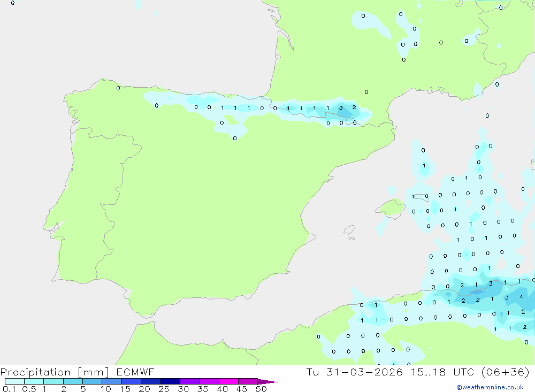Click the 'Tu' weekday text
The image size is (535, 392).
click(312, 372)
